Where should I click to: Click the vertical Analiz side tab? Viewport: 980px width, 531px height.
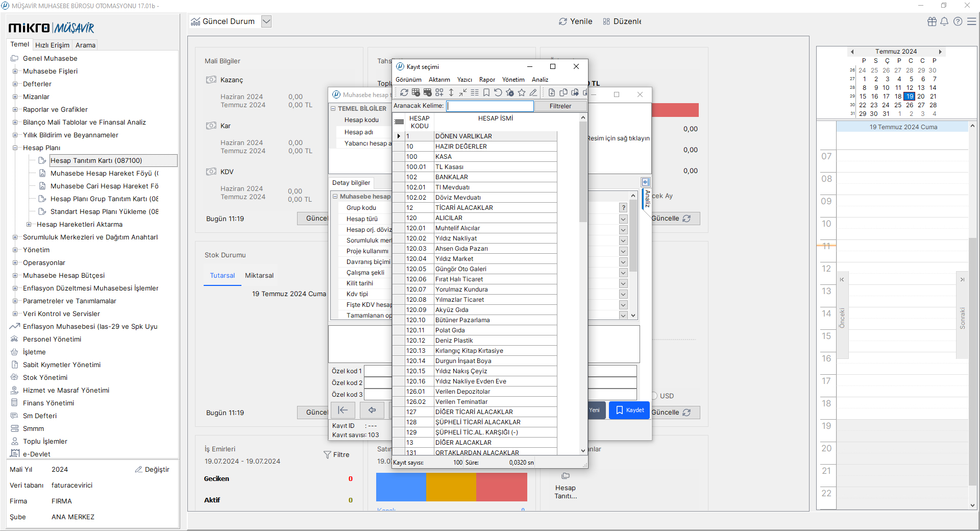point(647,199)
